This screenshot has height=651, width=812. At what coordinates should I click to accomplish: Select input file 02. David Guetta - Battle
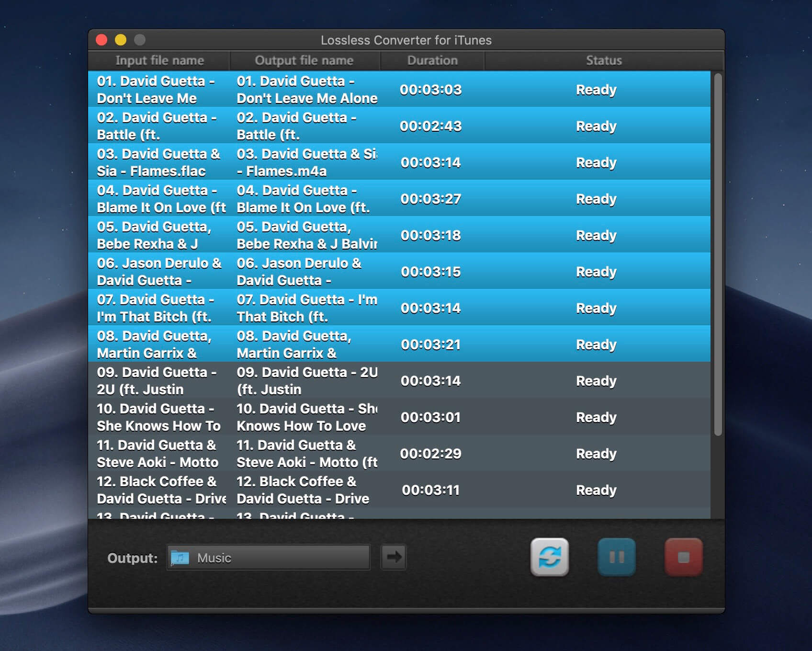[157, 126]
